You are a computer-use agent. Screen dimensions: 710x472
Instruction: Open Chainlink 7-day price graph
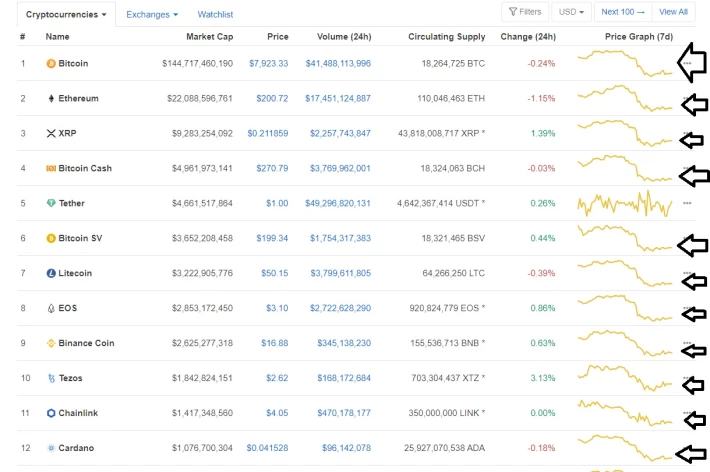pos(625,413)
